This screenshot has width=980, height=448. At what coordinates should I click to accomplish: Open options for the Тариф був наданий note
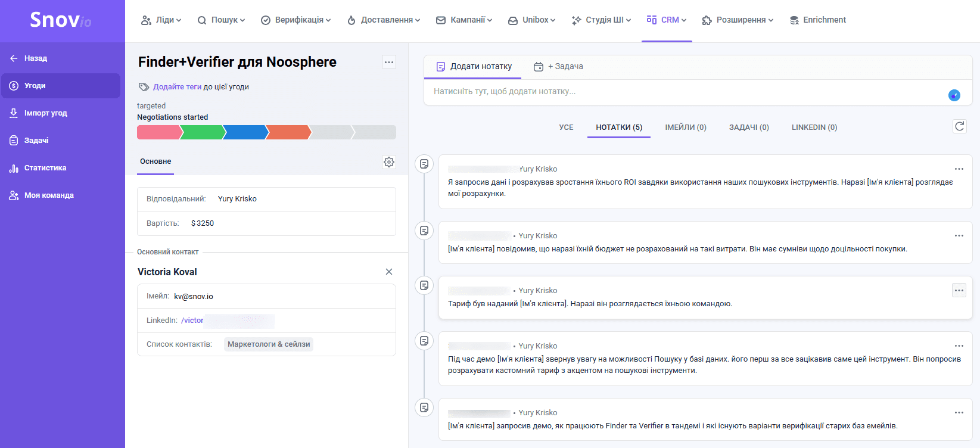959,291
